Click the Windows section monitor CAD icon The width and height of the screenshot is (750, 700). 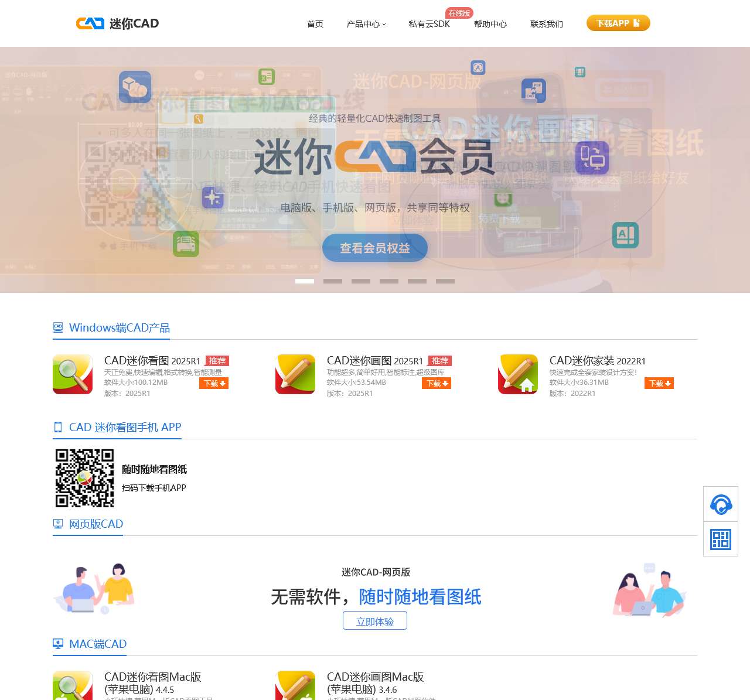click(x=58, y=327)
